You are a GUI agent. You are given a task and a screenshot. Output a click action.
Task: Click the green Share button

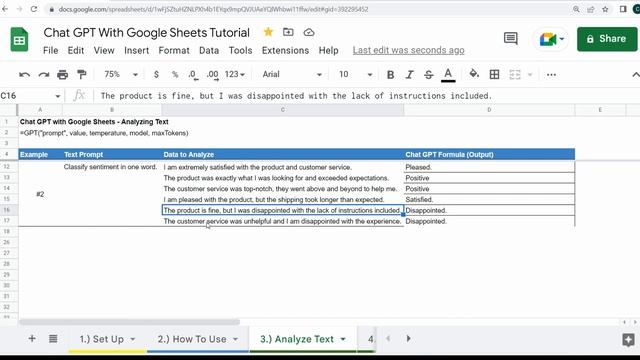pyautogui.click(x=607, y=39)
